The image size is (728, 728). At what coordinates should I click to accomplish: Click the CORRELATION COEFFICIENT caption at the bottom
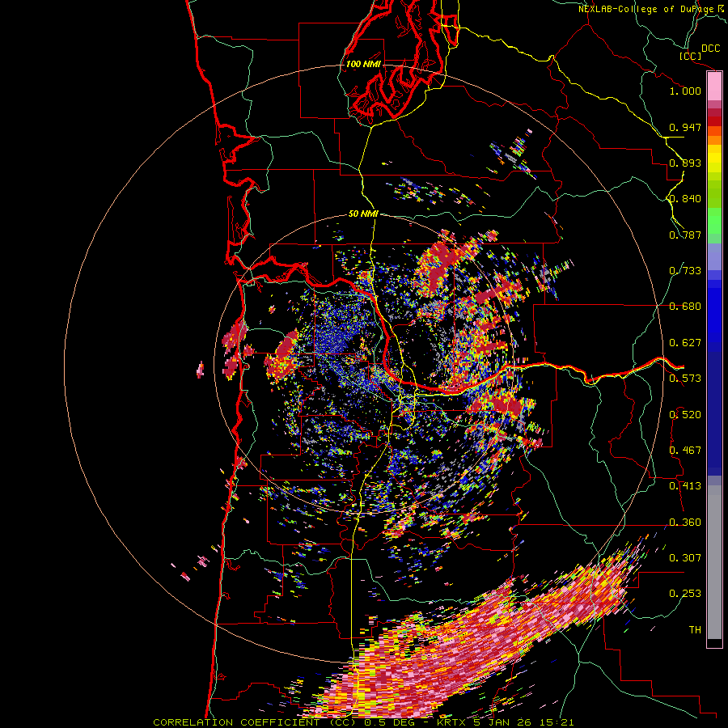pyautogui.click(x=363, y=722)
